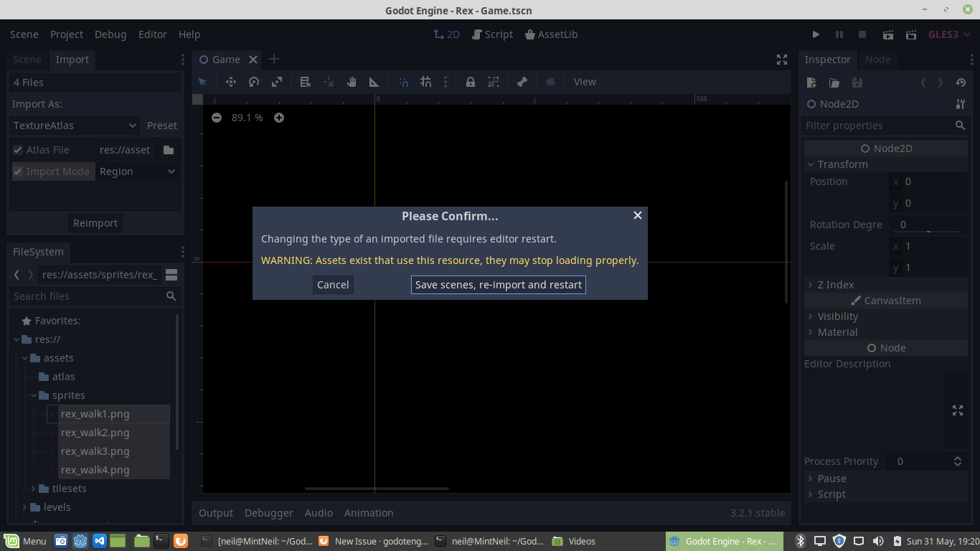
Task: Toggle the Atlas File checkbox
Action: [17, 149]
